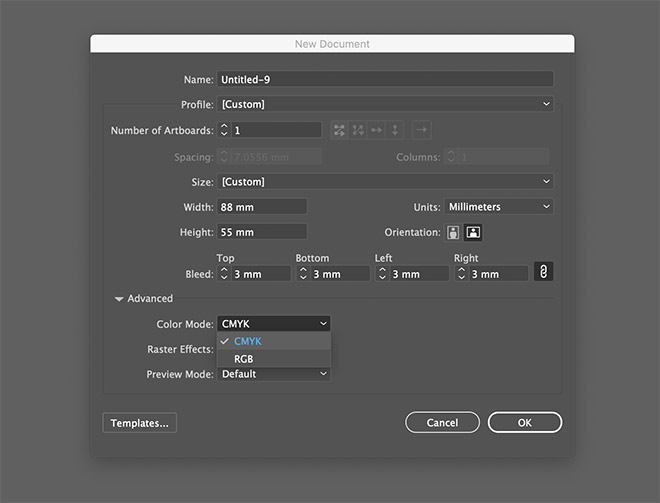Click the Name field containing Untitled-9
This screenshot has height=503, width=660.
385,79
